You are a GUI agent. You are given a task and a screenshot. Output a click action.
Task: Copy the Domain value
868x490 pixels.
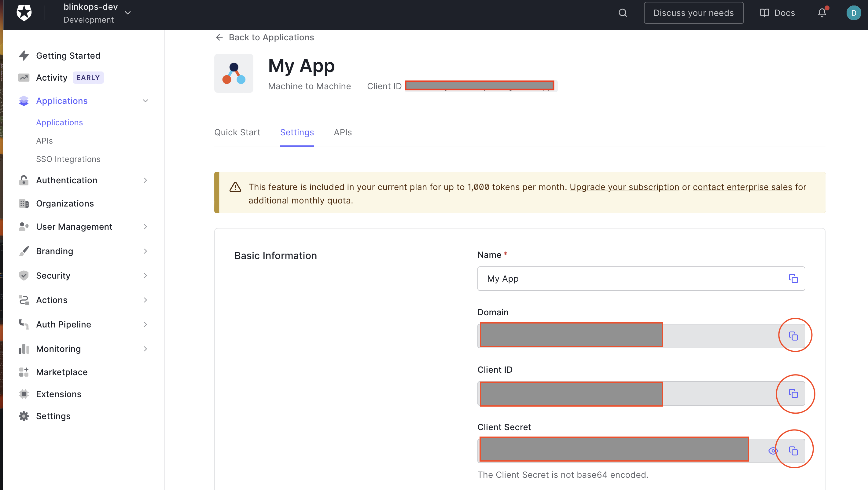pyautogui.click(x=793, y=335)
